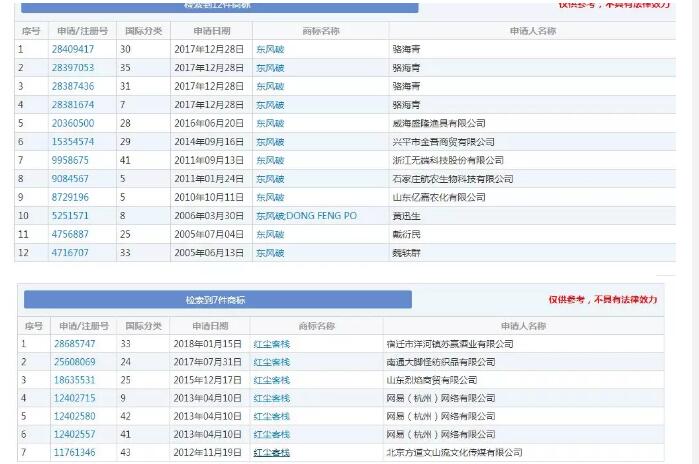Open 红尘客栈 trademark in row 18635531
Screen dimensions: 699x464
[271, 380]
